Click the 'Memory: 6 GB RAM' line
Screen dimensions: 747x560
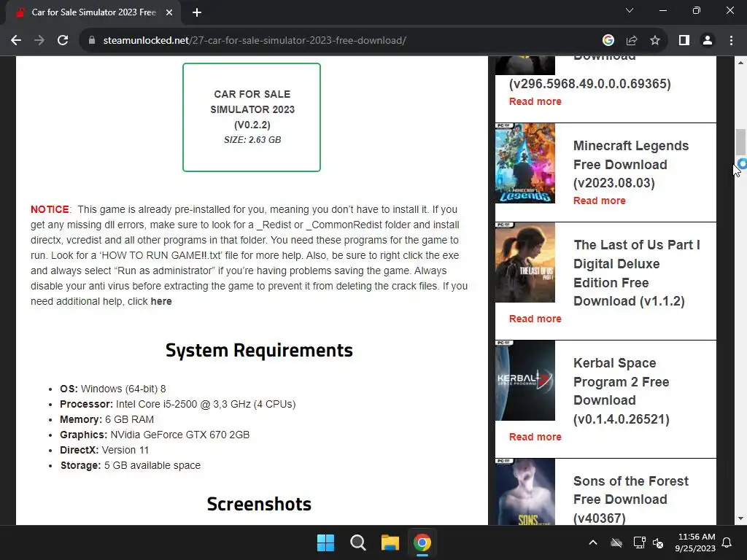107,419
